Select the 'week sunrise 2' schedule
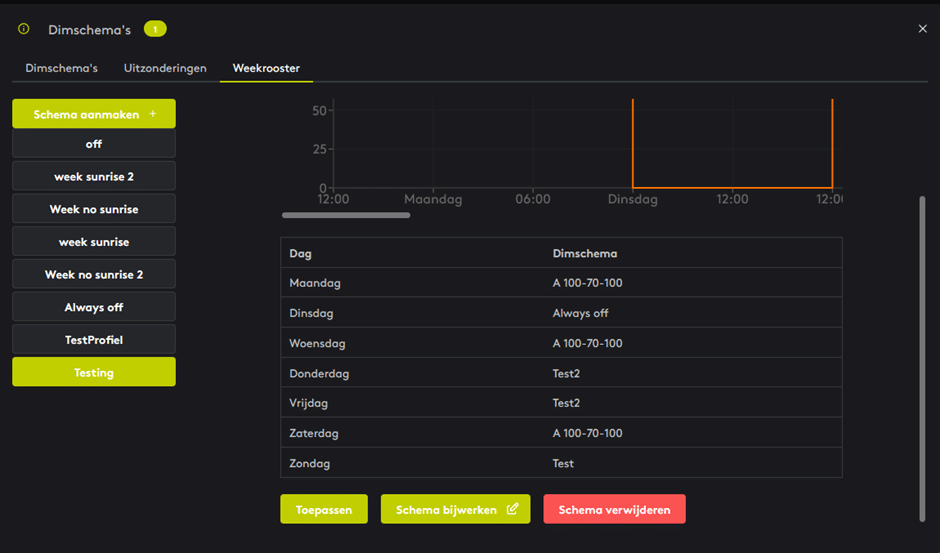The width and height of the screenshot is (940, 553). (x=94, y=177)
